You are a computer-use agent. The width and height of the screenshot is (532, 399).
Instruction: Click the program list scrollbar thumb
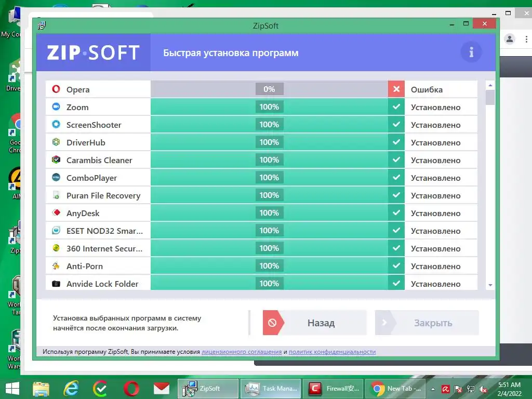click(x=490, y=97)
